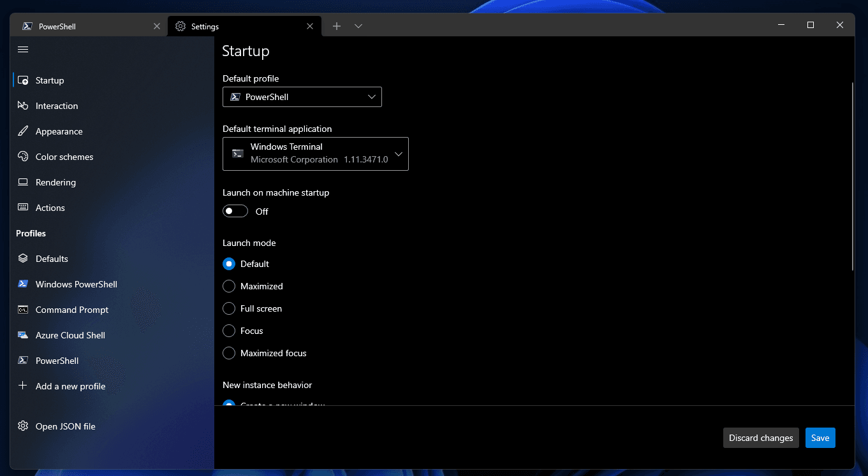868x476 pixels.
Task: Click the Command Prompt profile icon
Action: [x=23, y=310]
